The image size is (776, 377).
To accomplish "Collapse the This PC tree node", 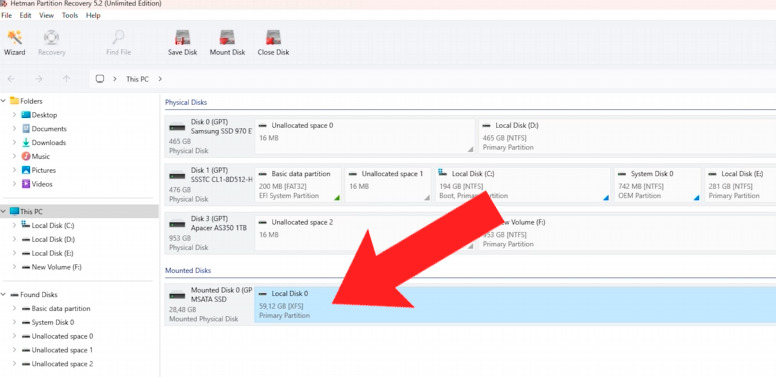I will point(3,212).
